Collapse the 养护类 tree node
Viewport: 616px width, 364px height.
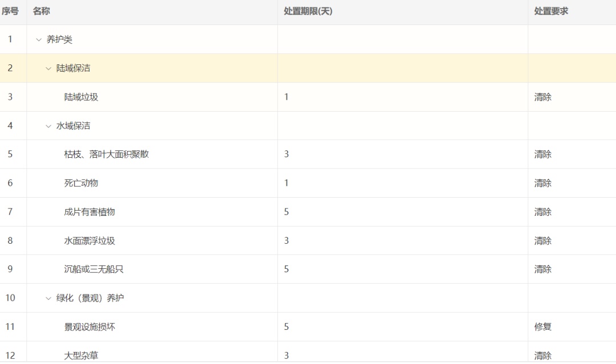click(39, 40)
